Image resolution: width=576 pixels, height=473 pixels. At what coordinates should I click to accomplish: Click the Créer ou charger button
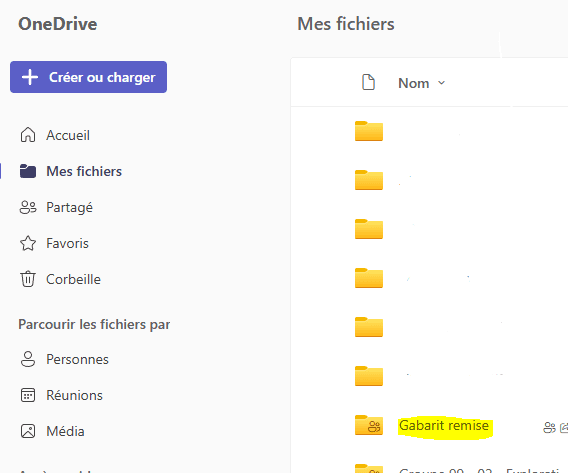coord(88,77)
